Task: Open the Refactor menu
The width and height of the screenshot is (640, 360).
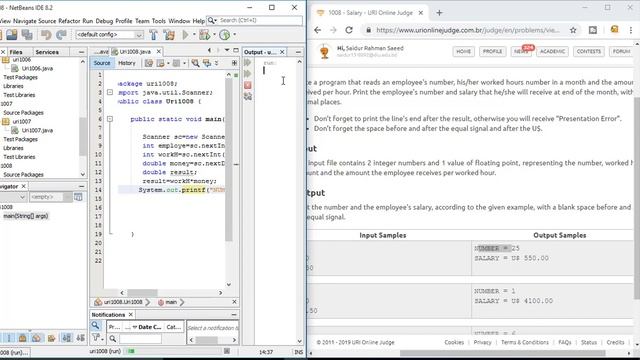Action: [69, 21]
